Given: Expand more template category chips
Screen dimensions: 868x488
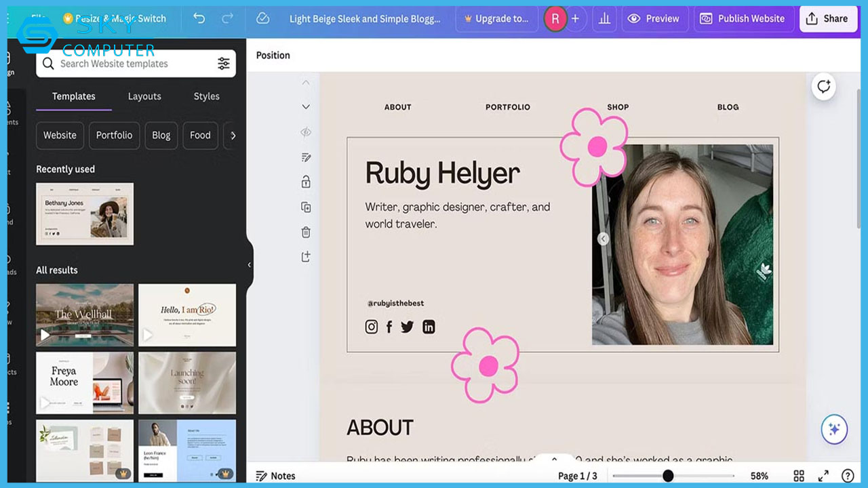Looking at the screenshot, I should pyautogui.click(x=233, y=136).
